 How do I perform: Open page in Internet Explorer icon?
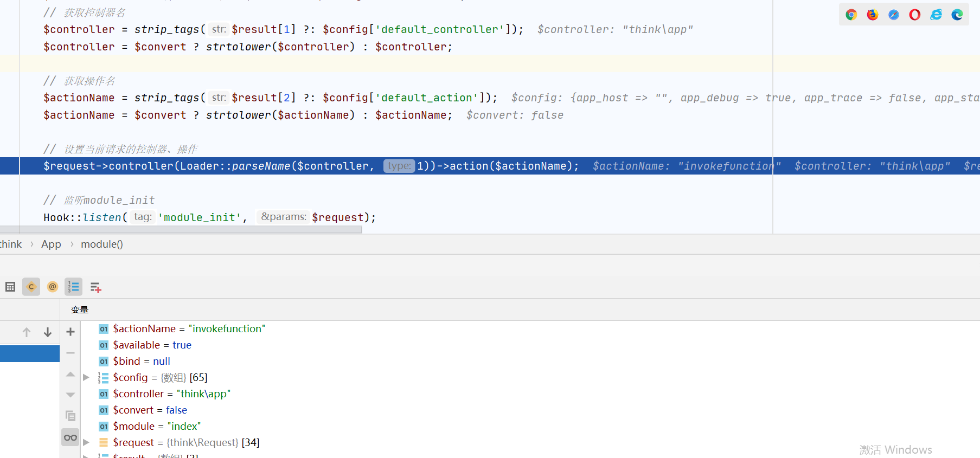pyautogui.click(x=936, y=15)
